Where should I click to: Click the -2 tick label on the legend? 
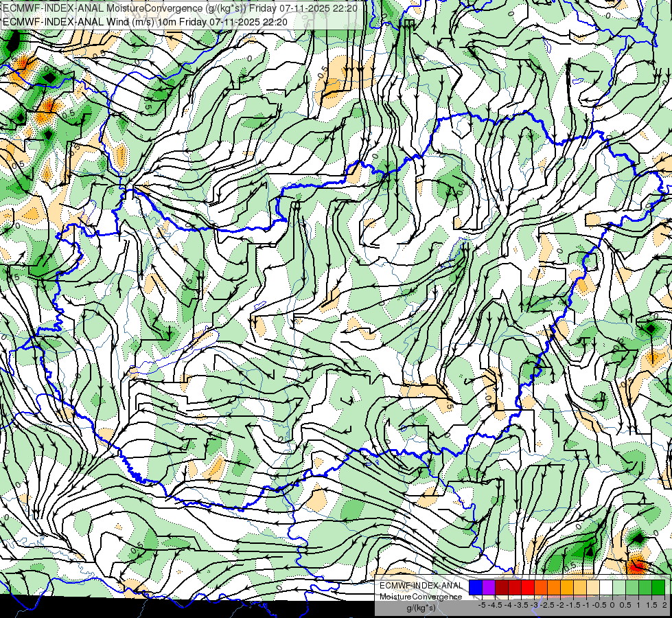click(x=560, y=605)
